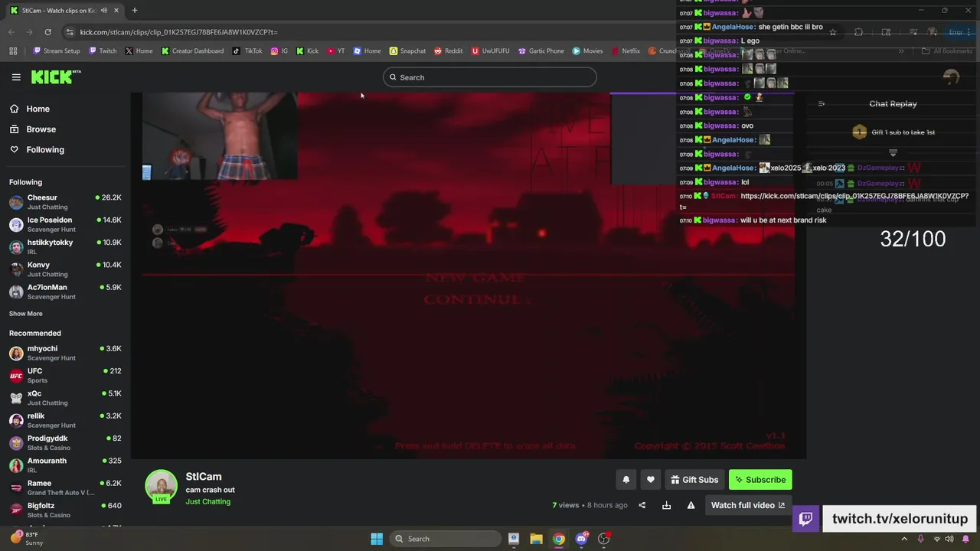This screenshot has height=551, width=980.
Task: Open Cheesur channel in Following list
Action: point(65,202)
